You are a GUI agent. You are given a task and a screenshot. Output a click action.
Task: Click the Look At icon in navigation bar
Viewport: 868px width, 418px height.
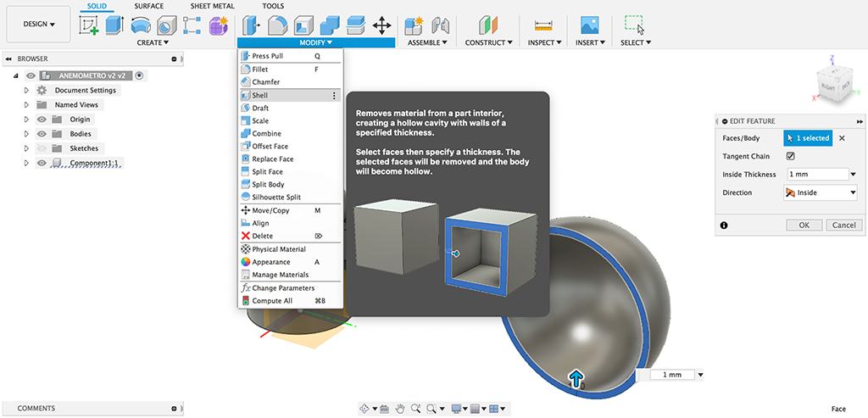(x=385, y=409)
